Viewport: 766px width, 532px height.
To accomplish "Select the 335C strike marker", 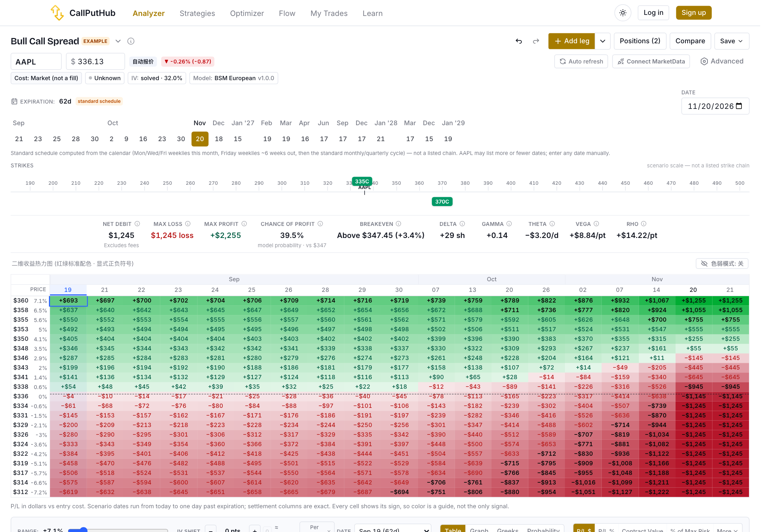I will point(362,181).
